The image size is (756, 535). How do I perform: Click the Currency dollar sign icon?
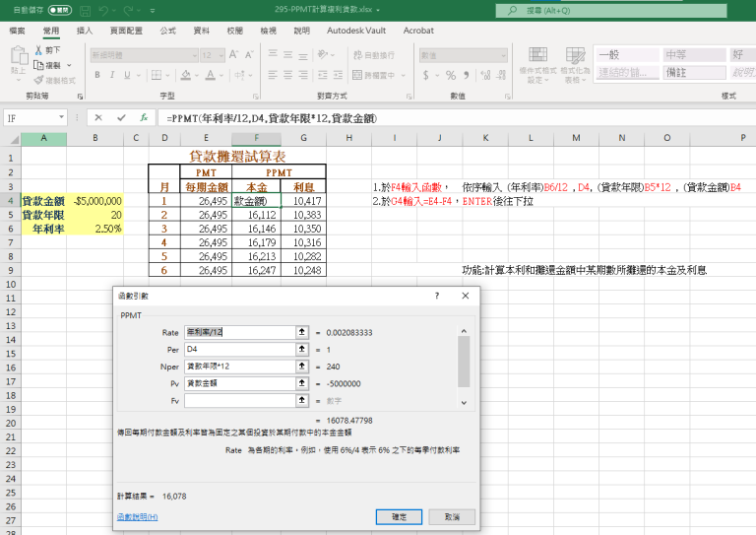click(425, 75)
